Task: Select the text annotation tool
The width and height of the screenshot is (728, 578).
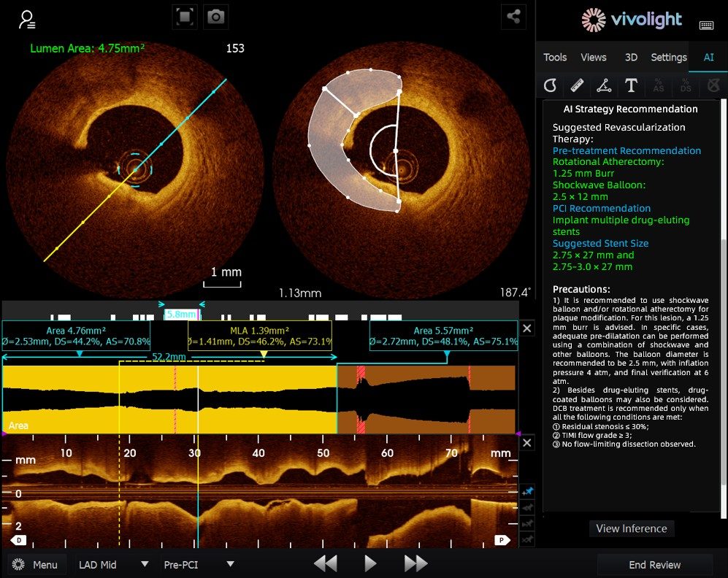Action: [631, 86]
